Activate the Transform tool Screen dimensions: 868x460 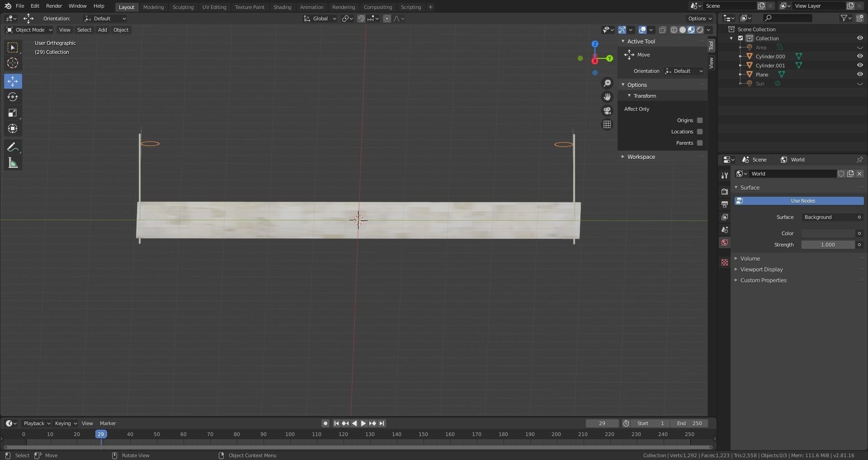(x=13, y=129)
